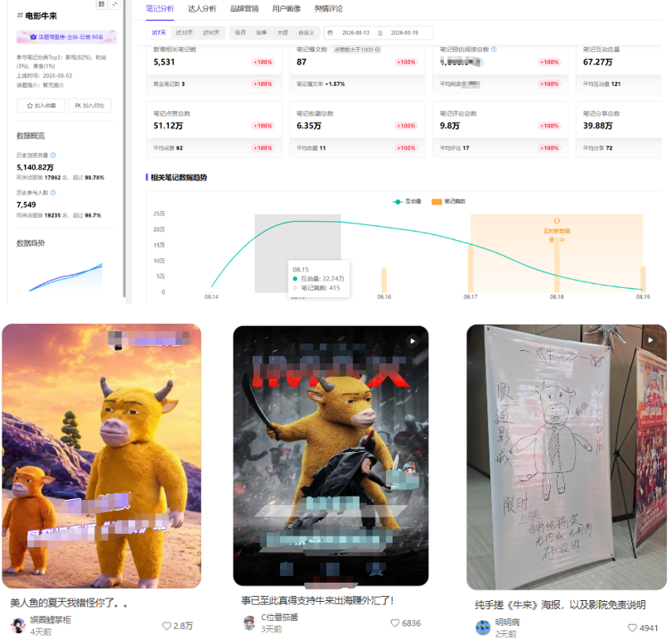This screenshot has width=671, height=644.
Task: Play video on the 事已至此 note
Action: click(x=413, y=341)
